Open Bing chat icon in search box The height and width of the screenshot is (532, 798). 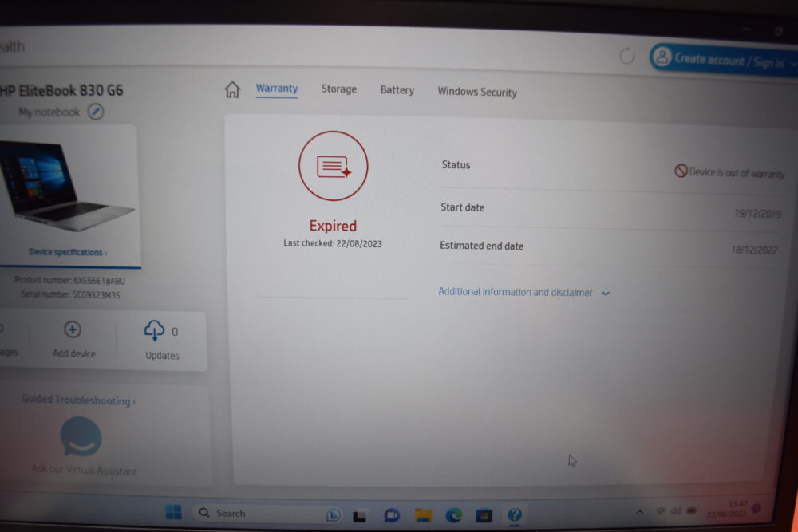tap(333, 515)
